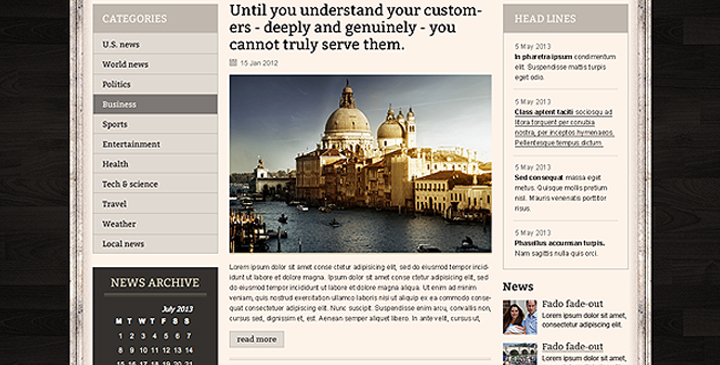Click the News section heading
Viewport: 720px width, 365px height.
click(518, 287)
